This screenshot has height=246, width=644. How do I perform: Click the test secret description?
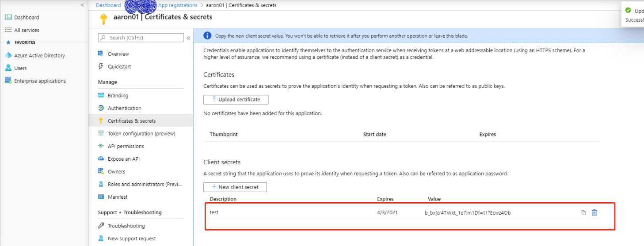click(x=214, y=212)
